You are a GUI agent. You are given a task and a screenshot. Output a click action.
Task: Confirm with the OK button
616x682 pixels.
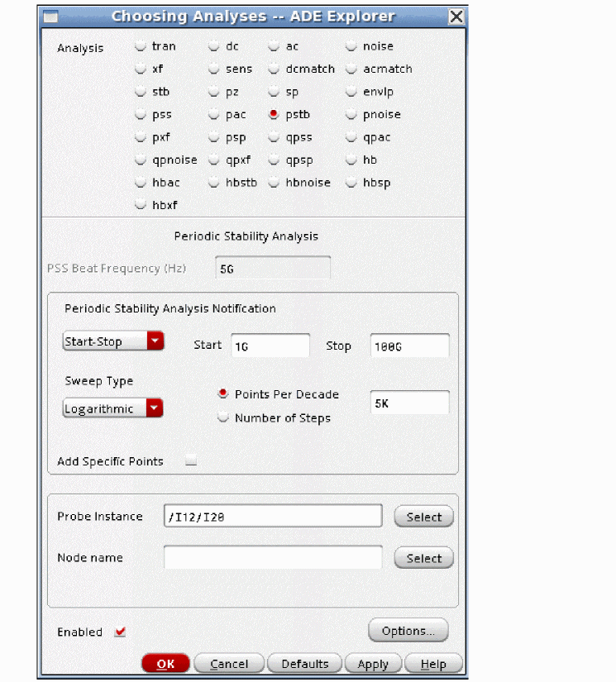[165, 663]
